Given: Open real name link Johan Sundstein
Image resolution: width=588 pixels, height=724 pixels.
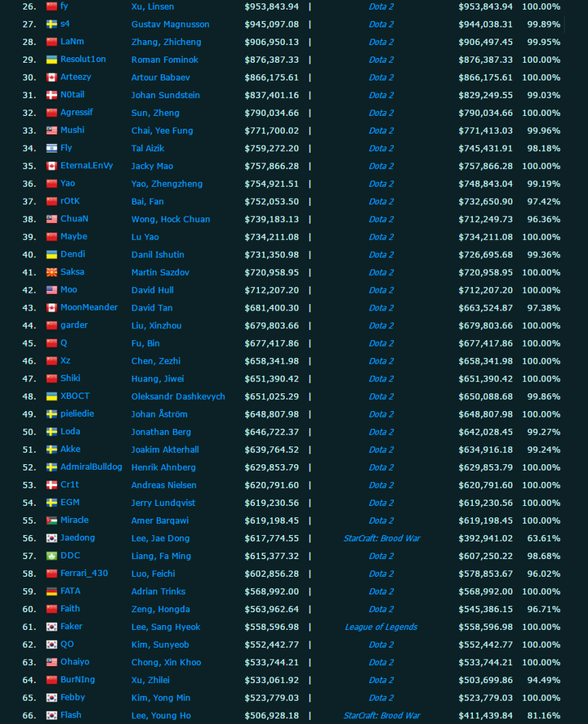Looking at the screenshot, I should 166,95.
